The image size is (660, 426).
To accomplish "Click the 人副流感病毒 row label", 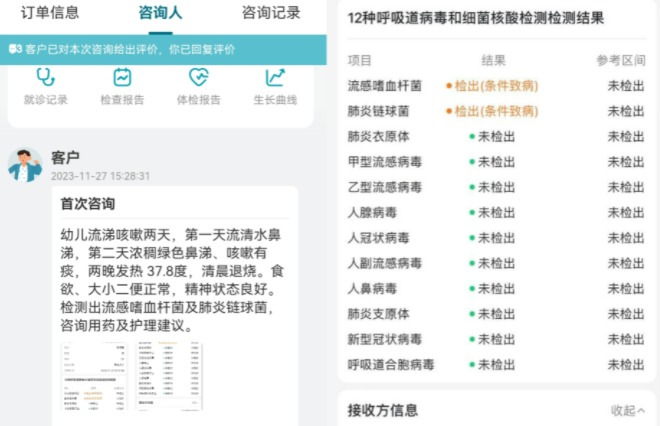I will point(385,263).
